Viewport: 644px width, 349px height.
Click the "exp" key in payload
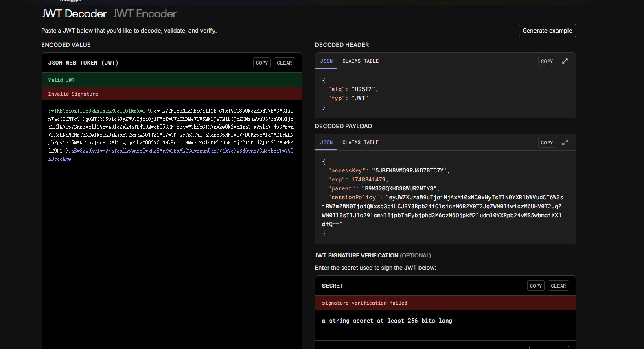[x=336, y=180]
